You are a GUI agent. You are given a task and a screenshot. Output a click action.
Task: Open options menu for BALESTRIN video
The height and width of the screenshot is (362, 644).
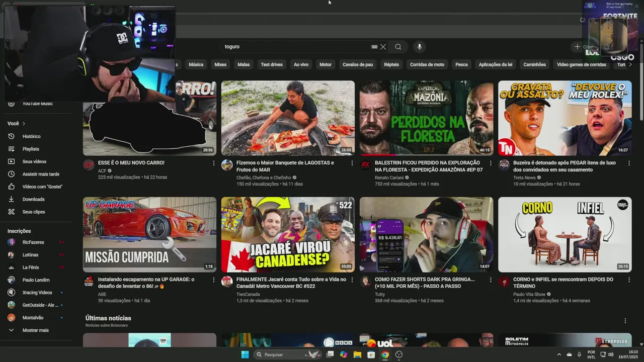(x=490, y=163)
